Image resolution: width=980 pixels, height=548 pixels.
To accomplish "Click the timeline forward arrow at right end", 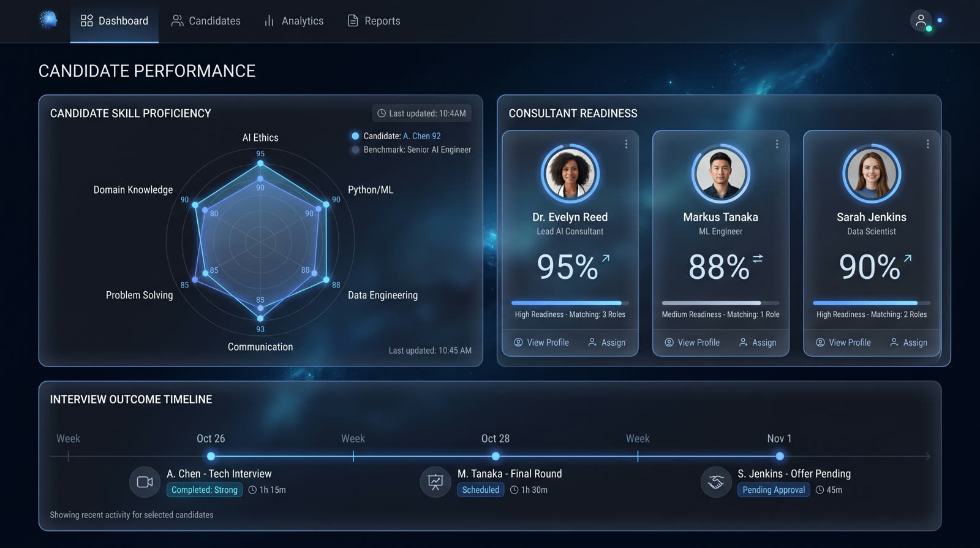I will (x=927, y=456).
